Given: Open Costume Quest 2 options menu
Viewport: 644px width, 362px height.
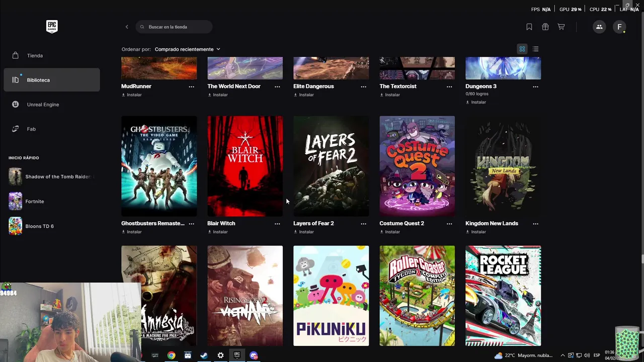Looking at the screenshot, I should [449, 224].
